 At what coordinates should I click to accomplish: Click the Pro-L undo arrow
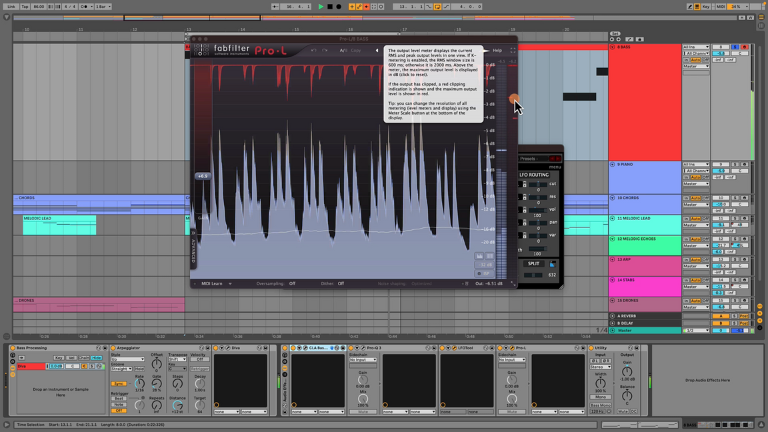tap(313, 50)
